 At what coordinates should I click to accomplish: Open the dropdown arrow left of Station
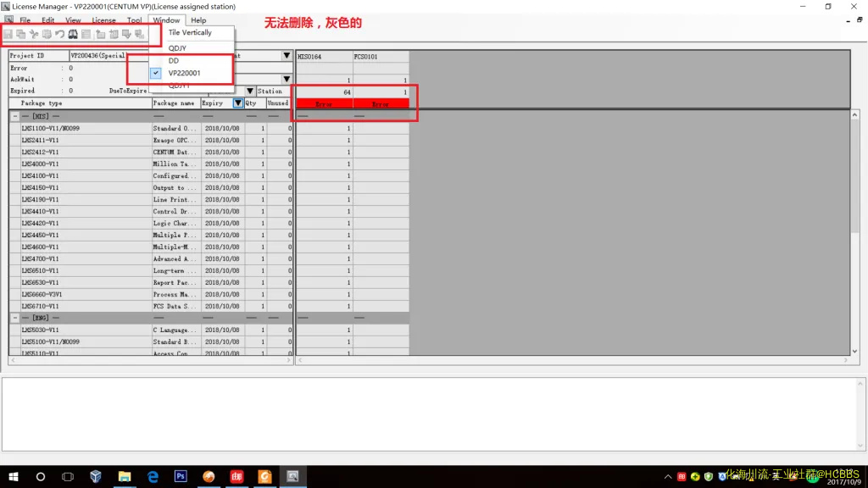250,91
